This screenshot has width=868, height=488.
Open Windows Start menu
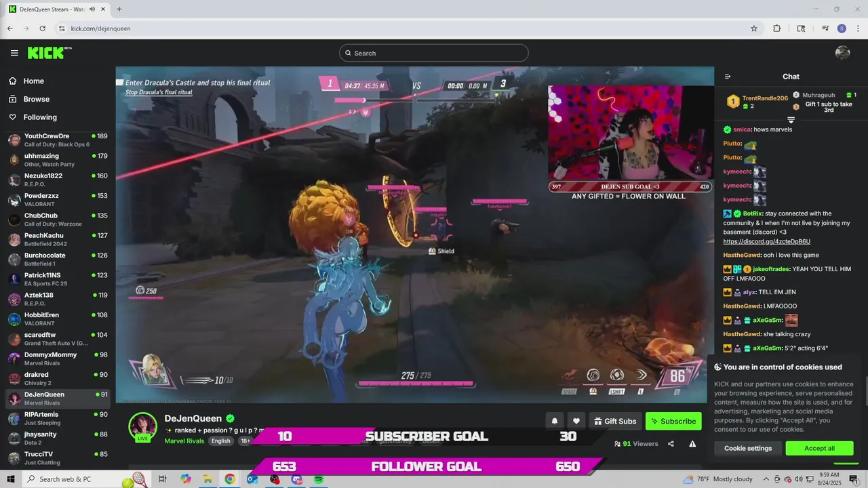tap(11, 479)
